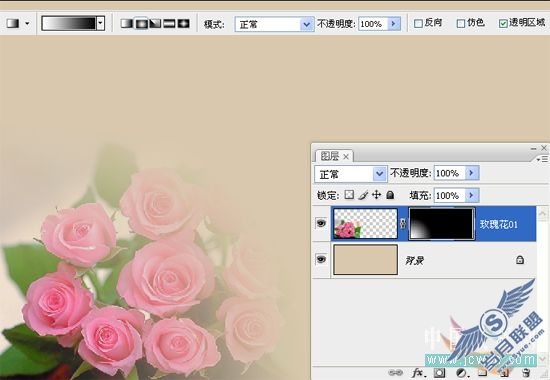Select the 背景 layer thumbnail
The width and height of the screenshot is (550, 380).
tap(365, 260)
